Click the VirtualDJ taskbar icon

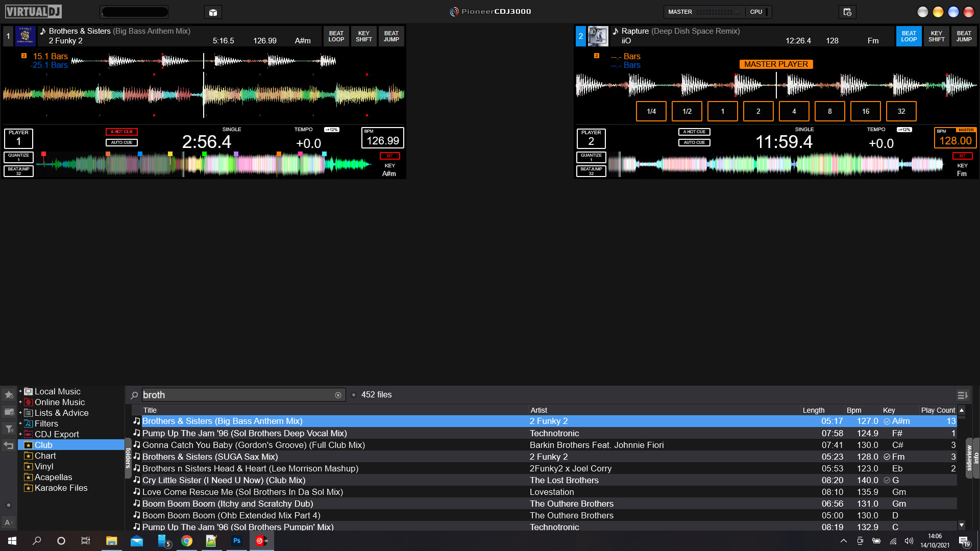coord(262,541)
